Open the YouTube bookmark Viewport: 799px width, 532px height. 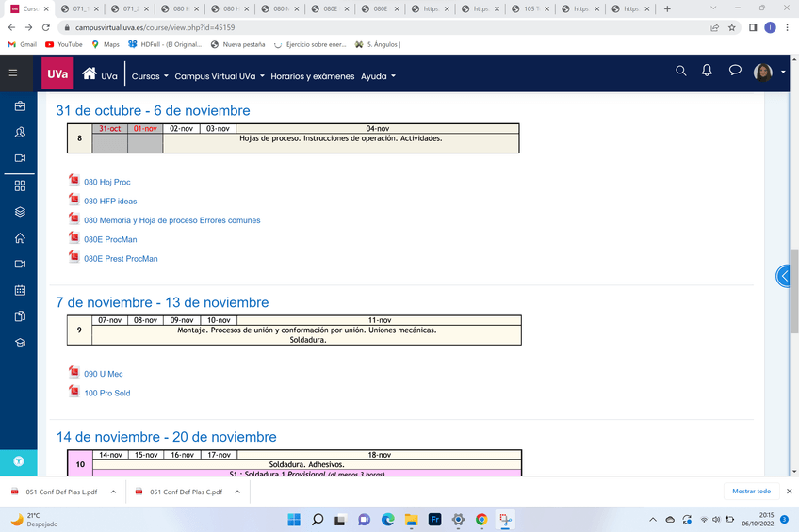64,44
